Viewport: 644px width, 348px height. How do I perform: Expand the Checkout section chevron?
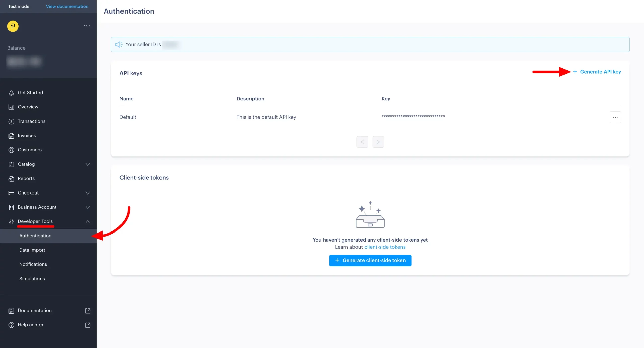pyautogui.click(x=88, y=193)
